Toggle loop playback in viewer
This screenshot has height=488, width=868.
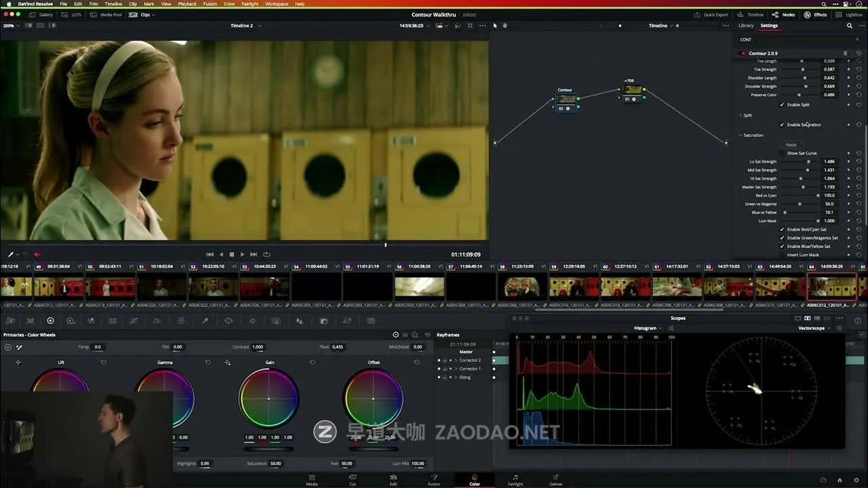click(x=267, y=254)
